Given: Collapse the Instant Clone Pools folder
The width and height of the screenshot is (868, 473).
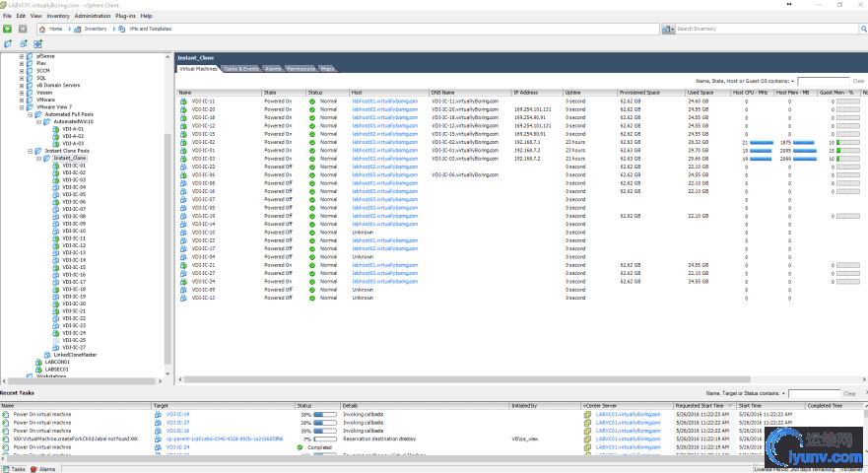Looking at the screenshot, I should pos(31,151).
